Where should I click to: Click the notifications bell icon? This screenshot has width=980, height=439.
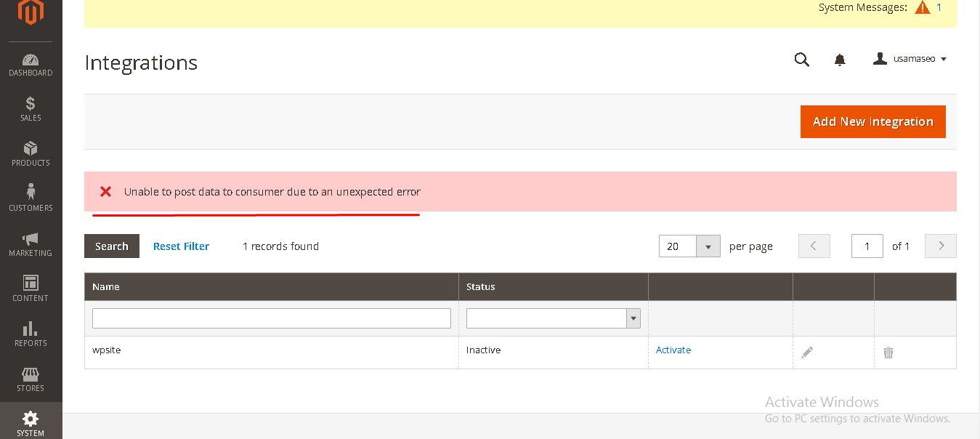(840, 60)
